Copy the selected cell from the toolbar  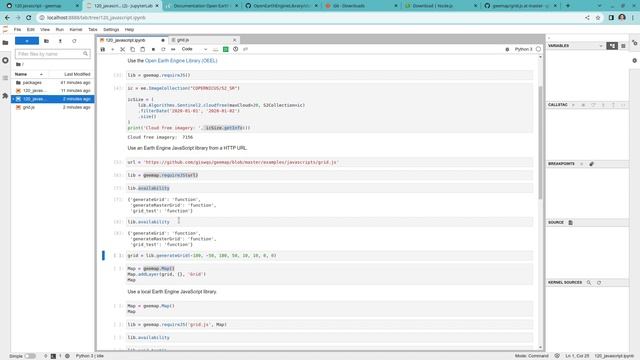click(133, 49)
